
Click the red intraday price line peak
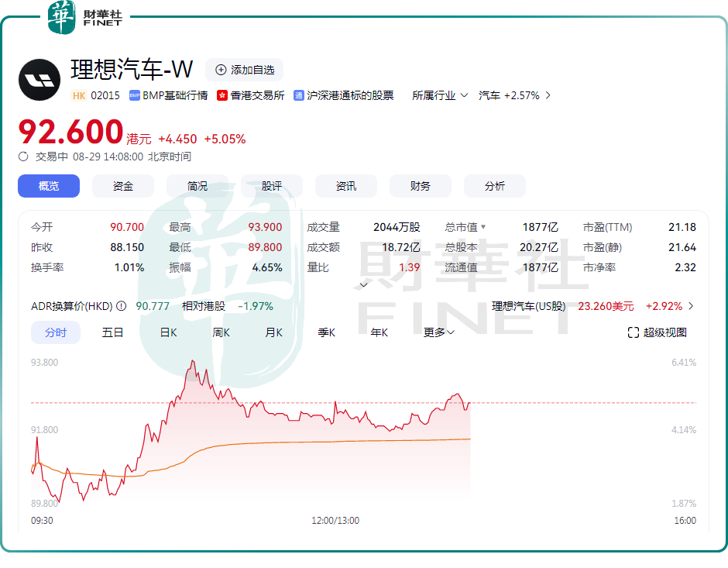[193, 361]
